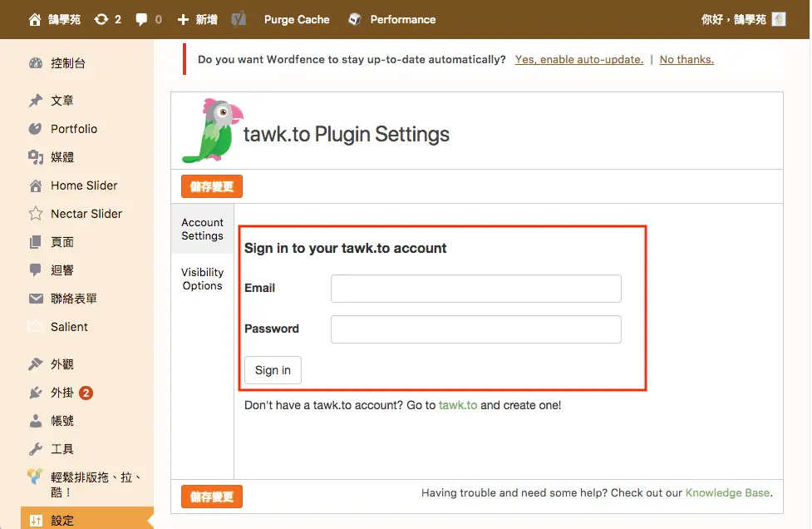This screenshot has width=812, height=529.
Task: Click the person icon beside 帳號
Action: [x=36, y=421]
